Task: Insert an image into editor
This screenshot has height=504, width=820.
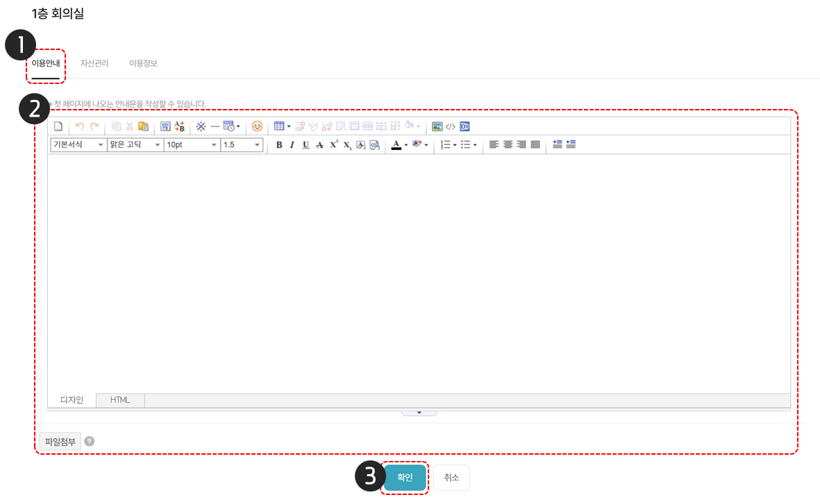Action: (437, 126)
